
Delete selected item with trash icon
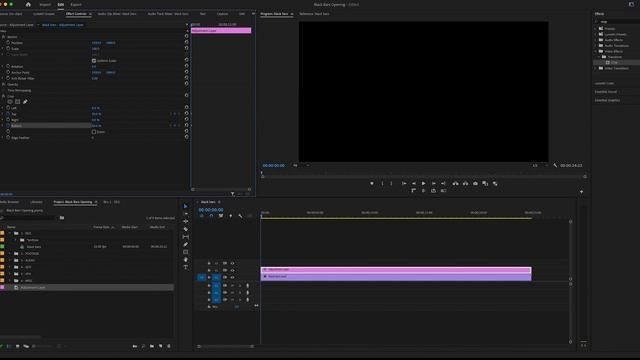point(169,346)
